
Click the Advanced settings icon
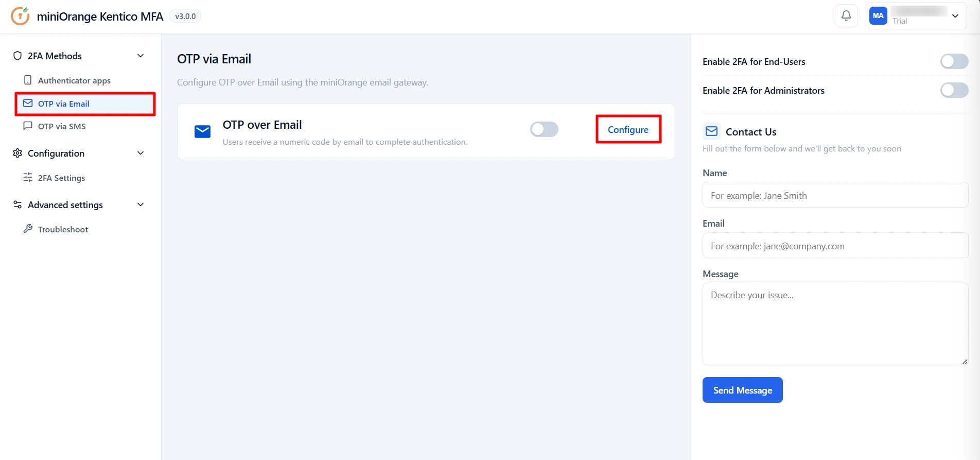pyautogui.click(x=17, y=205)
